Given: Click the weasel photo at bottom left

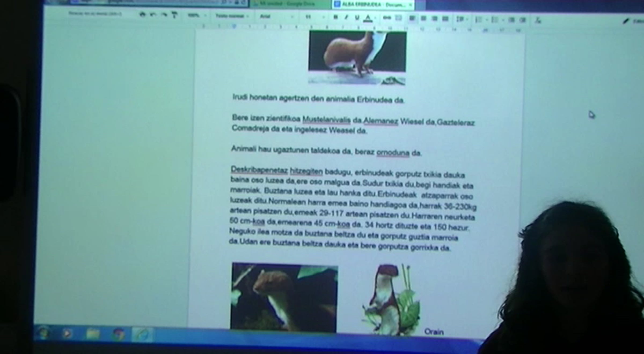Looking at the screenshot, I should pos(284,298).
